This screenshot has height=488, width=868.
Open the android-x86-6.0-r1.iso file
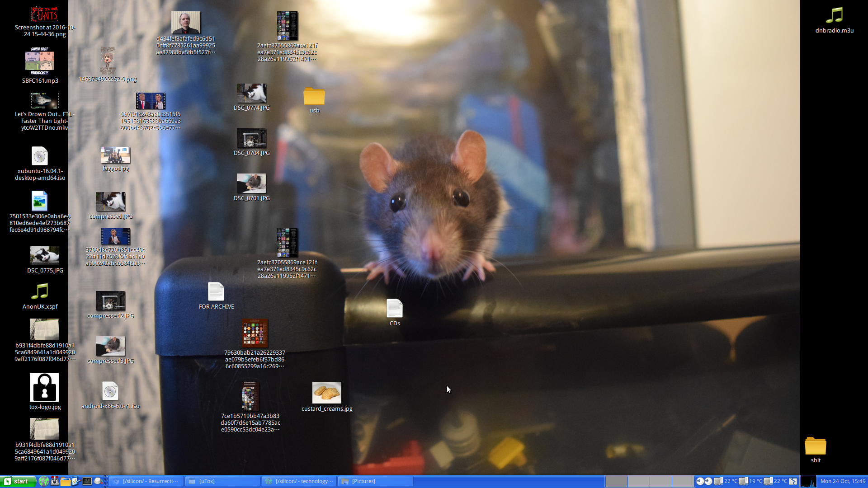pyautogui.click(x=110, y=391)
